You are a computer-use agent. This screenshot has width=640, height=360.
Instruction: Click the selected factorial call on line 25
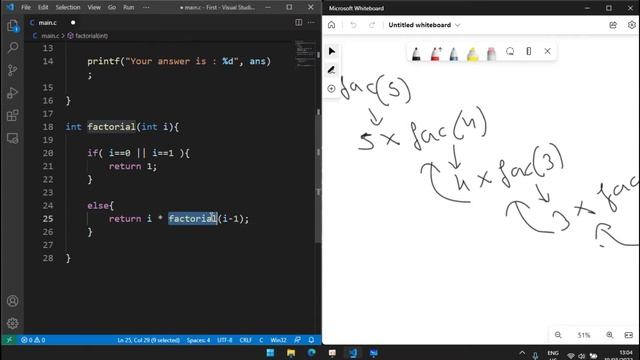tap(192, 219)
